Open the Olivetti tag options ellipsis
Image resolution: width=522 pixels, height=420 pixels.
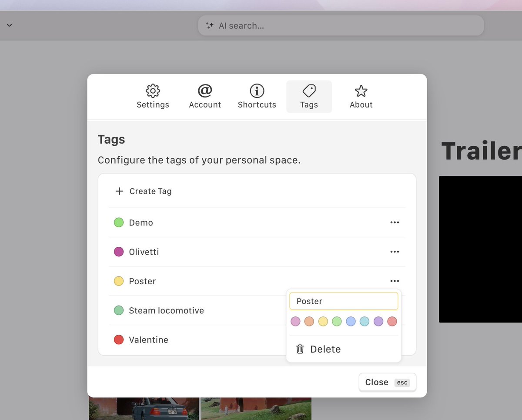395,252
